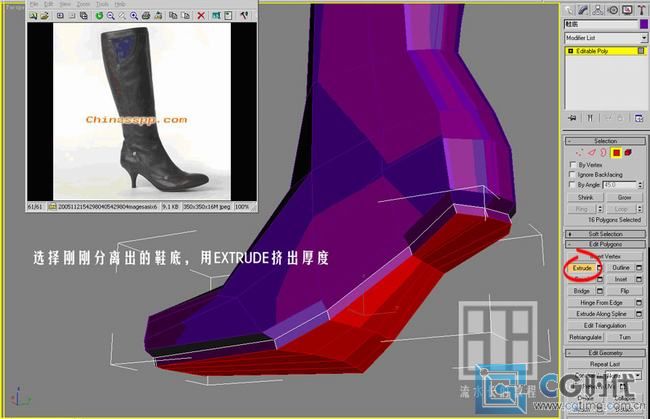Click the By Angle value field
The image size is (650, 419).
point(619,185)
